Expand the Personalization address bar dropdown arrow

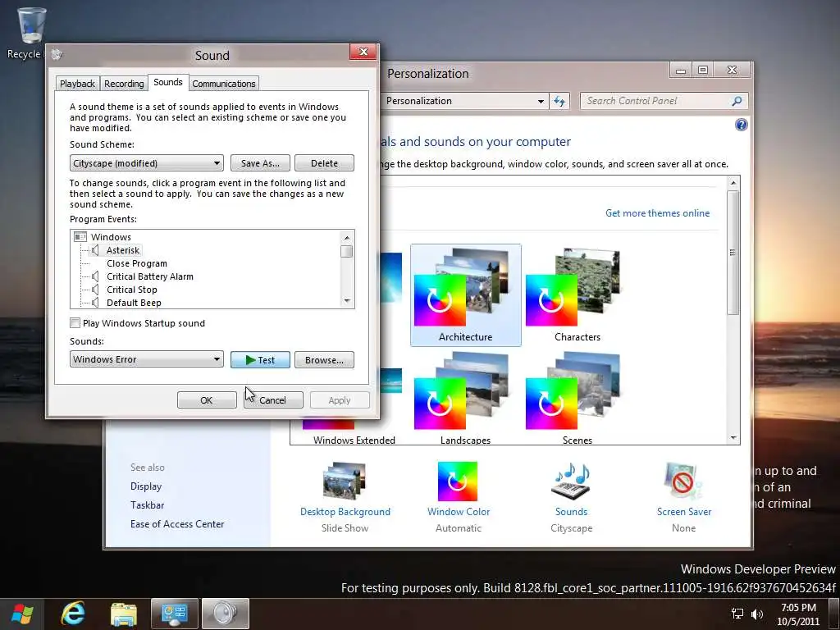pos(541,101)
